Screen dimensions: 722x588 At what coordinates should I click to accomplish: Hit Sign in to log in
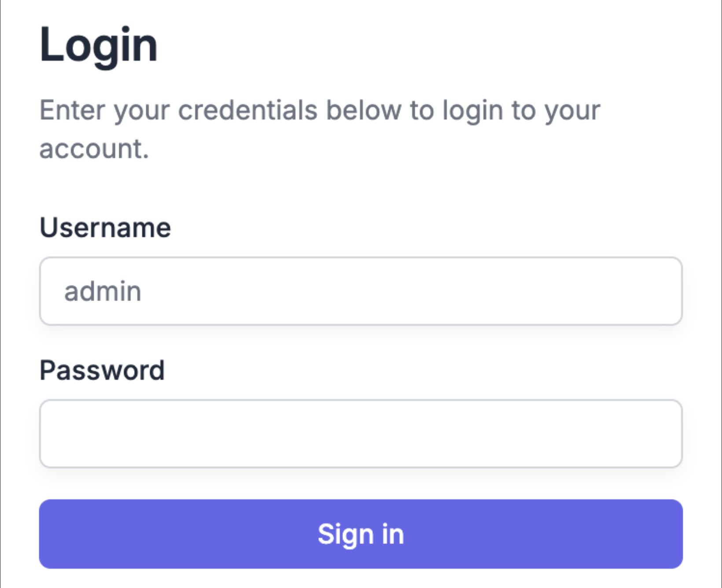tap(361, 534)
